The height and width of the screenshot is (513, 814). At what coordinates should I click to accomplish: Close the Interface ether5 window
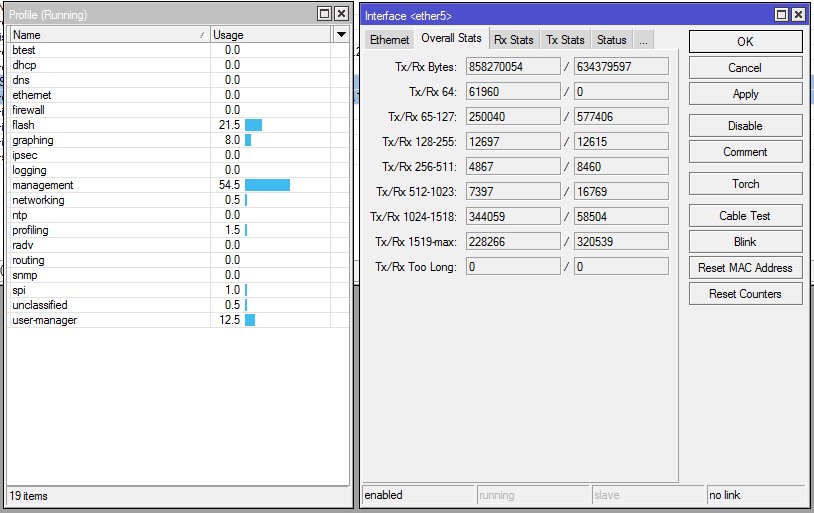tap(797, 15)
